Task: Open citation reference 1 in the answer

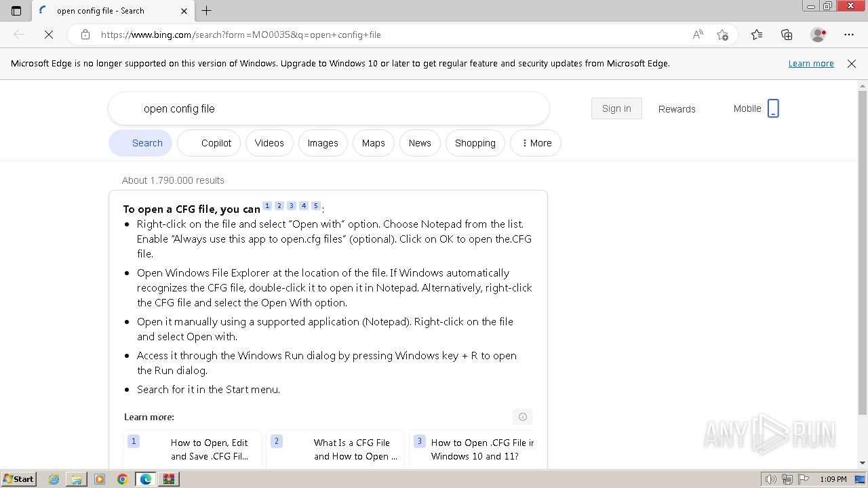Action: pos(267,206)
